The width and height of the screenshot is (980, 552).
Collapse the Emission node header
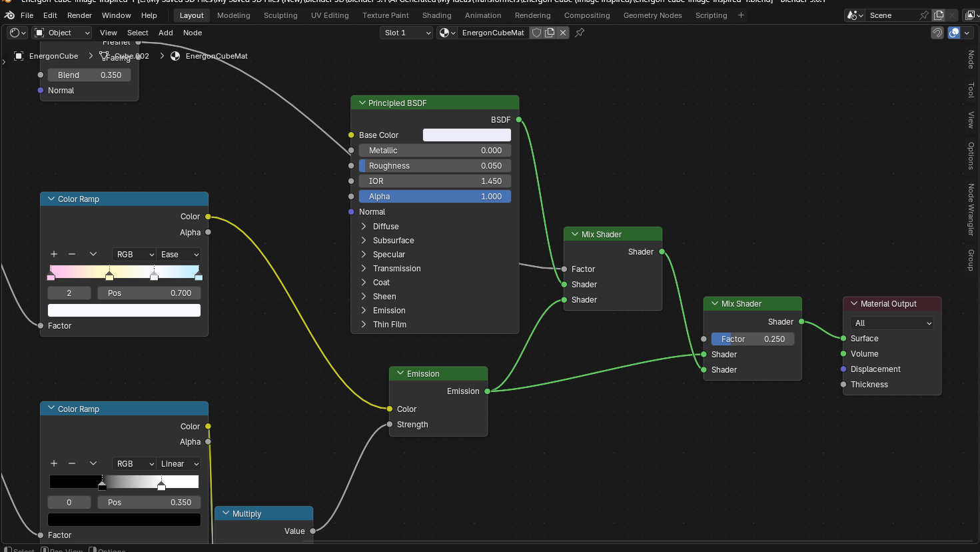coord(401,374)
